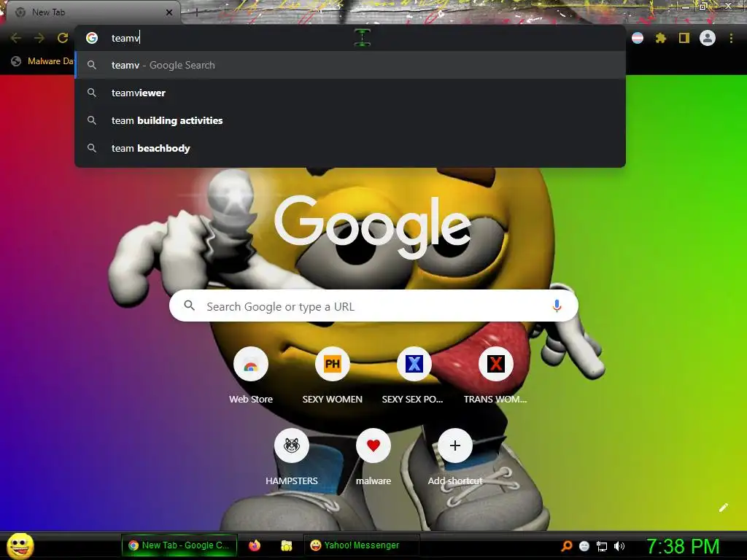This screenshot has width=747, height=560.
Task: Switch to New Tab - Google Chrome taskbar item
Action: click(x=179, y=545)
